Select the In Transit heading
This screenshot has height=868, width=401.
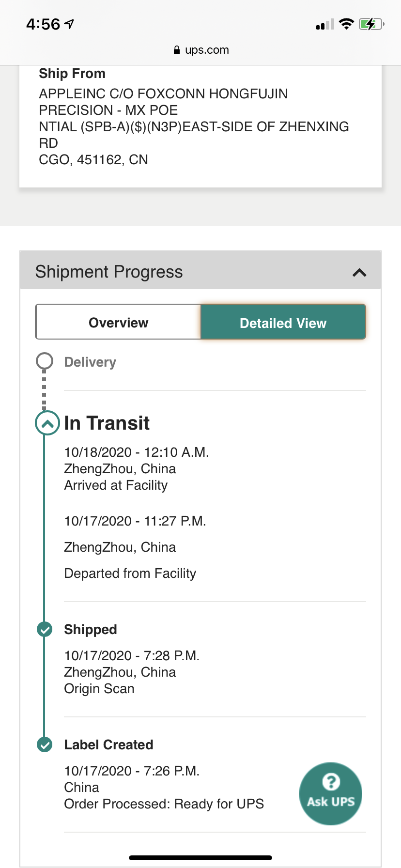(107, 423)
